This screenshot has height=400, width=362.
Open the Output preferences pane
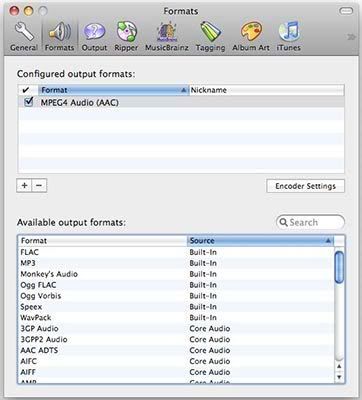pos(94,36)
